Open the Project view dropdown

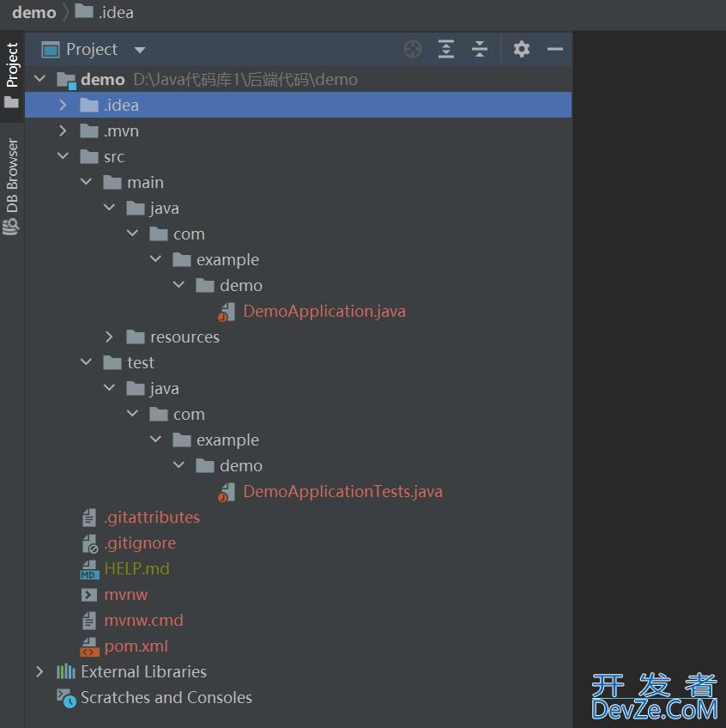point(140,50)
